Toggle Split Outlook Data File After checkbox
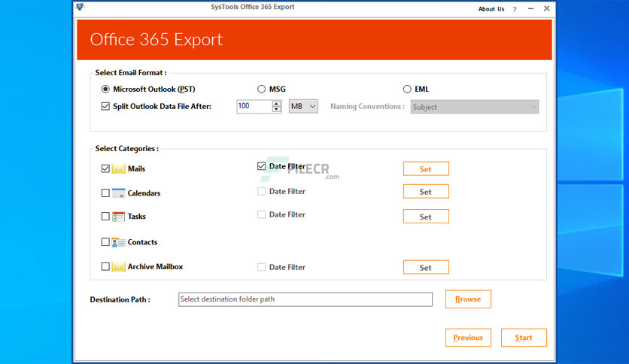Image resolution: width=629 pixels, height=364 pixels. [105, 106]
